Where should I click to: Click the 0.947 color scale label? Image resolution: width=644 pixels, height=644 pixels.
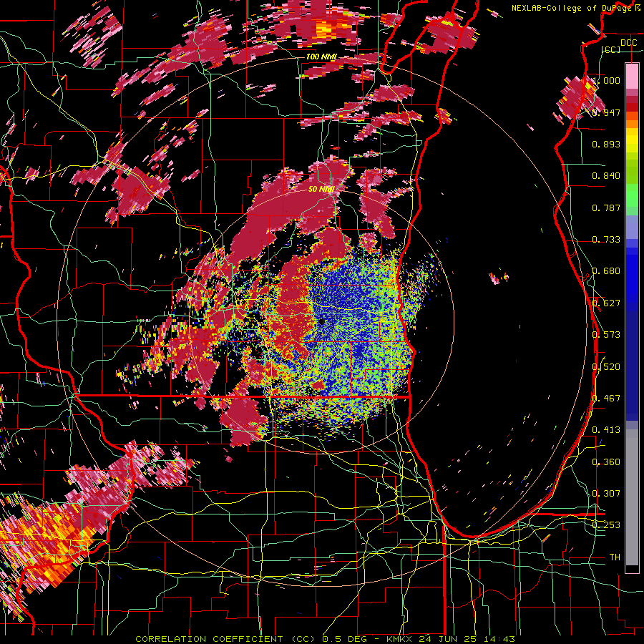606,112
